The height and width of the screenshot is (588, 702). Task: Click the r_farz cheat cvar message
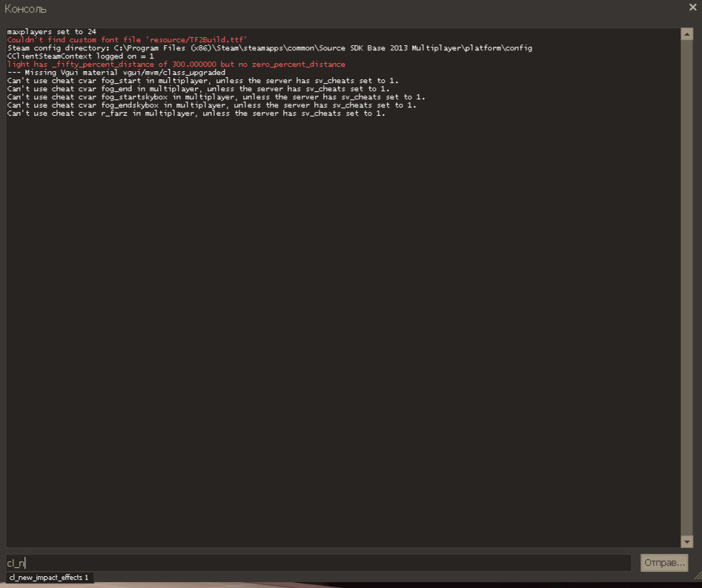(x=196, y=113)
